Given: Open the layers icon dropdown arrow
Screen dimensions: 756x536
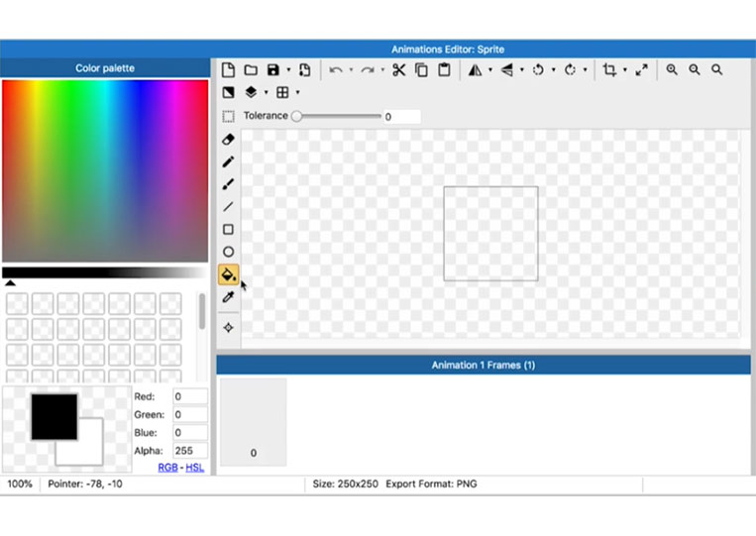Looking at the screenshot, I should (x=266, y=92).
